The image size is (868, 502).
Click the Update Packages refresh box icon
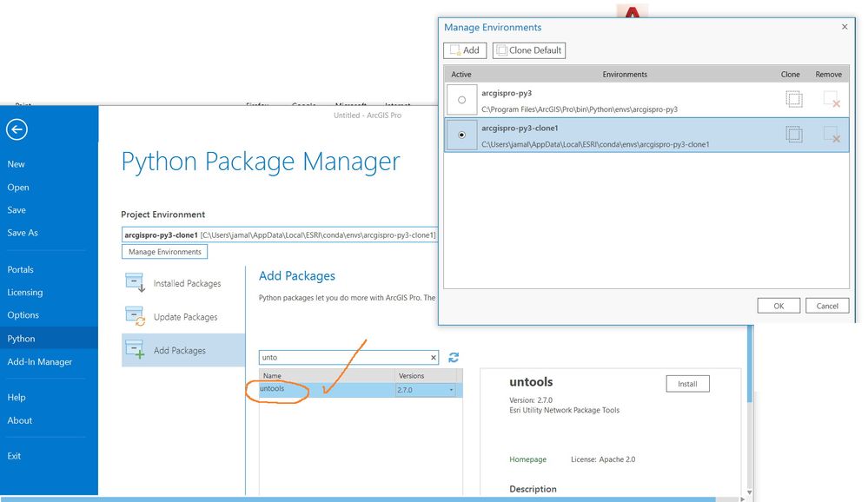[x=135, y=316]
